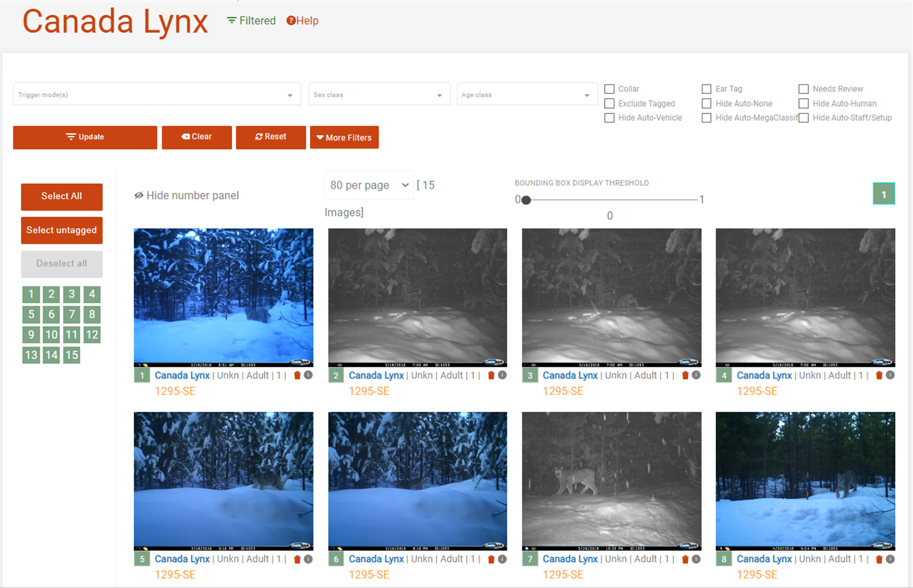Image resolution: width=913 pixels, height=588 pixels.
Task: Toggle Hide Auto-MegaClassifier checkbox
Action: (x=707, y=118)
